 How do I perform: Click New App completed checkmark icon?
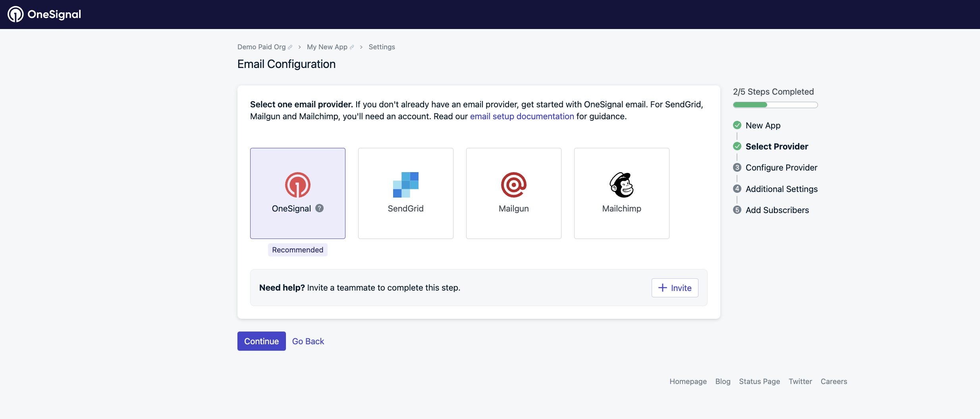[x=737, y=125]
